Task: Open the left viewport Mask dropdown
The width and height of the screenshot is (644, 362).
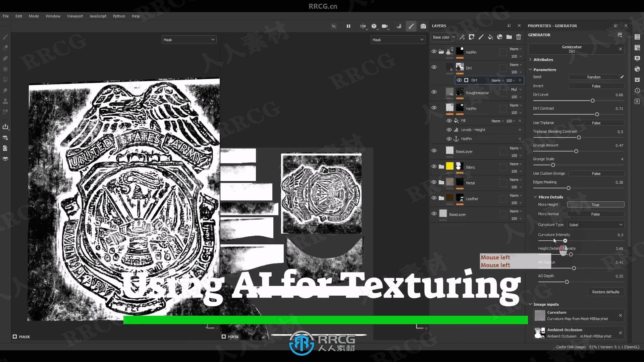Action: tap(189, 40)
